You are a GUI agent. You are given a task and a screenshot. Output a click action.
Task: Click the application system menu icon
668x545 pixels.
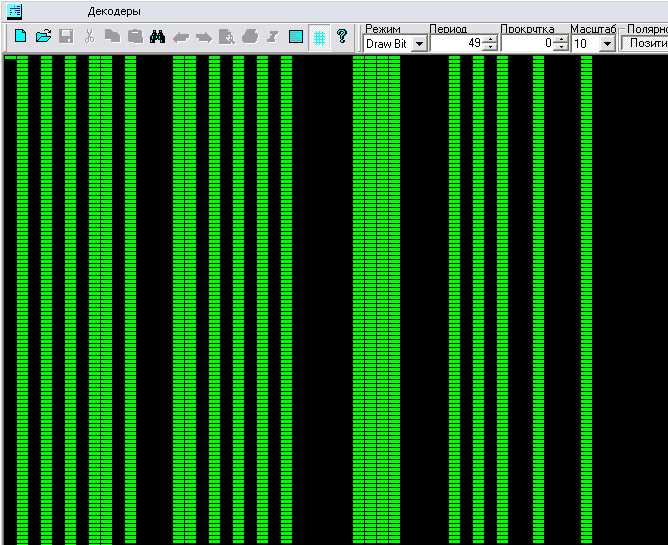(x=15, y=11)
